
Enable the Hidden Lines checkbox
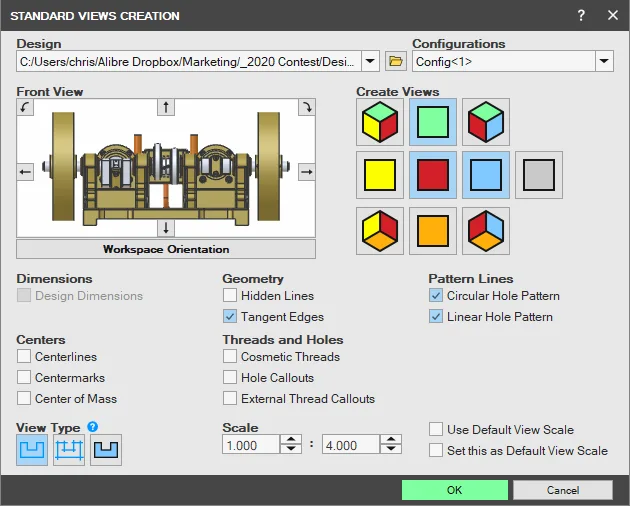230,295
